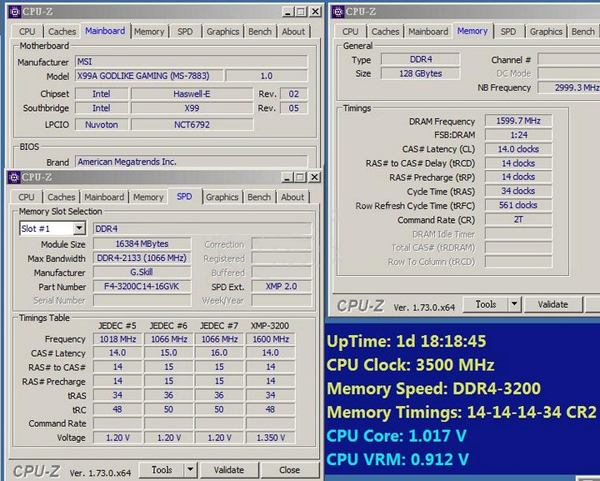Click Close button in SPD window
Screen dimensions: 600x481
(x=290, y=470)
